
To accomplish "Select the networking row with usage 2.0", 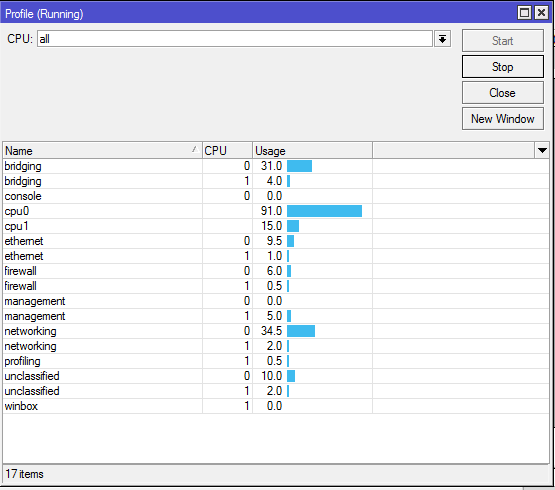I will click(x=276, y=346).
